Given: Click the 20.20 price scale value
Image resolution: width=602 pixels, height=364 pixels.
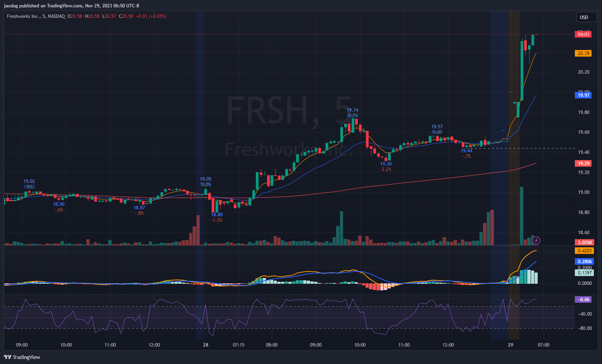Looking at the screenshot, I should pos(583,72).
